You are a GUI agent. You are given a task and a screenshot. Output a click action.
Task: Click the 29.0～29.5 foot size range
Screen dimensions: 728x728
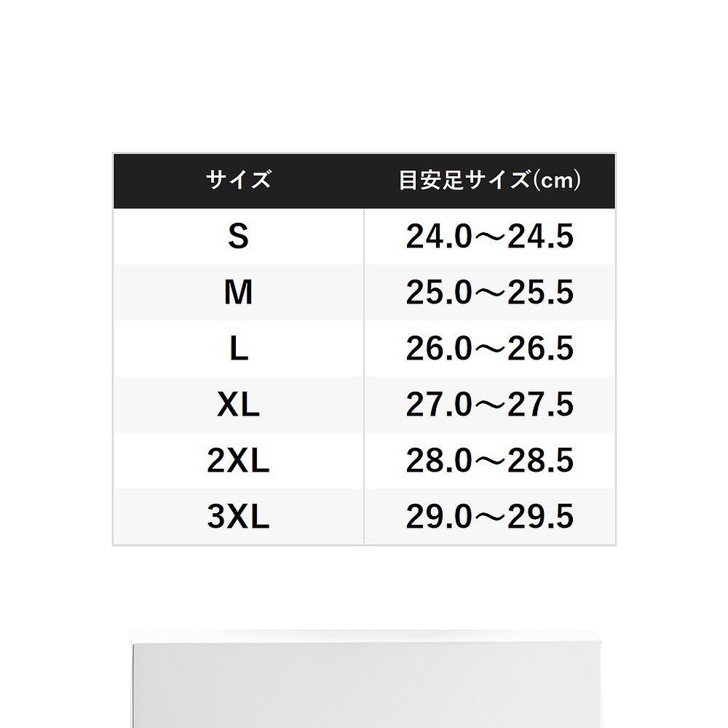(489, 517)
